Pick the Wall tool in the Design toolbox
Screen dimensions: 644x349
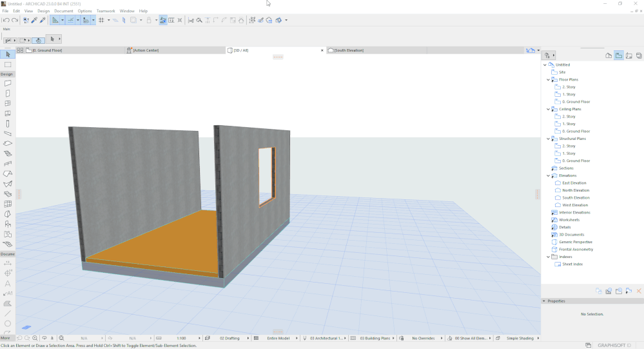coord(8,83)
